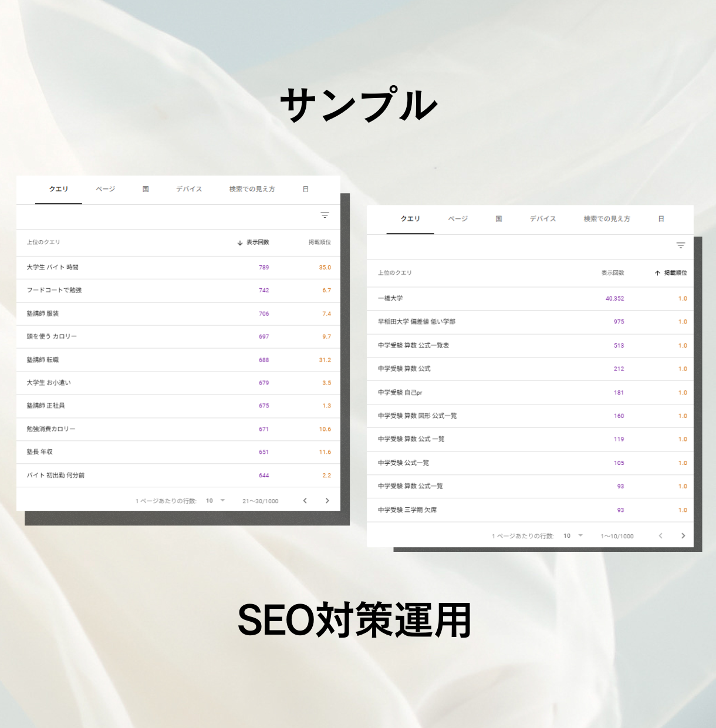
Task: Go to next page in left table
Action: (x=327, y=501)
